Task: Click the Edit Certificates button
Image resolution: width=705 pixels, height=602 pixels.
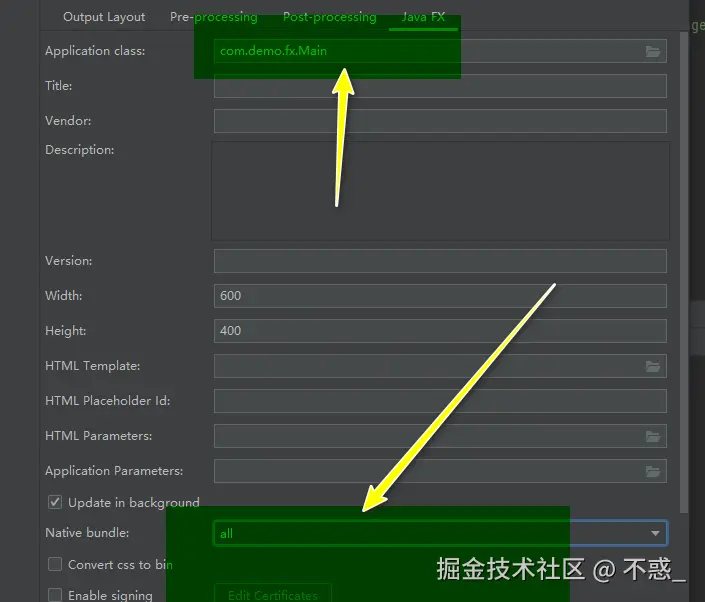Action: click(273, 594)
